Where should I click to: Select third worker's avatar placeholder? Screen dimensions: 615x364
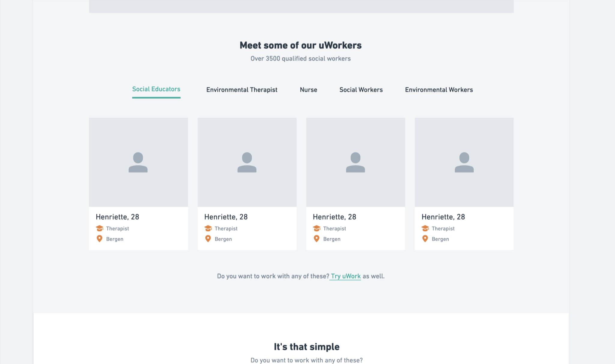point(356,162)
